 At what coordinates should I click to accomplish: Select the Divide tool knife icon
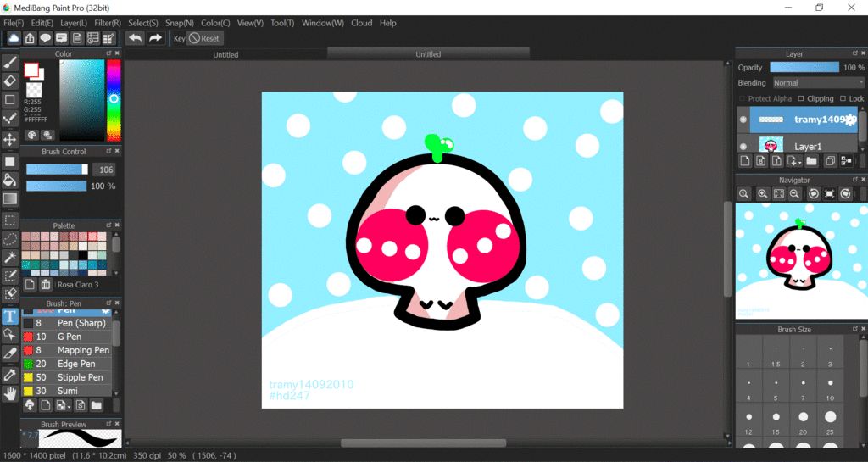click(10, 354)
